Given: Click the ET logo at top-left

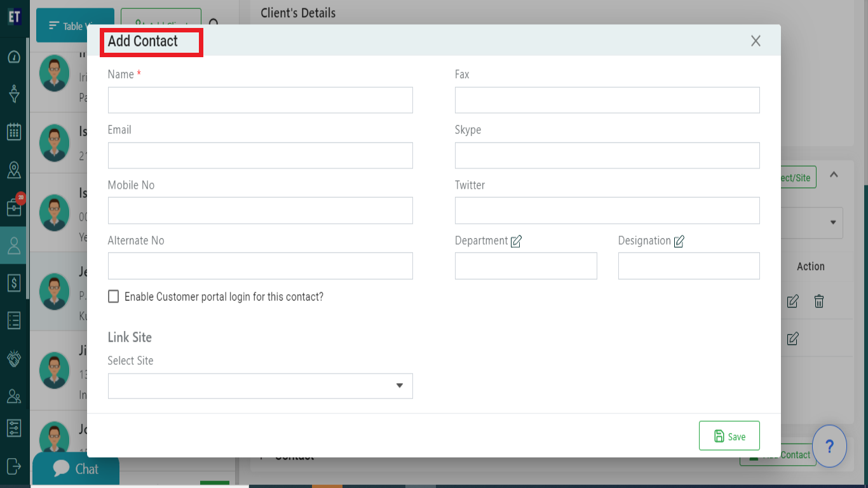Looking at the screenshot, I should click(14, 17).
